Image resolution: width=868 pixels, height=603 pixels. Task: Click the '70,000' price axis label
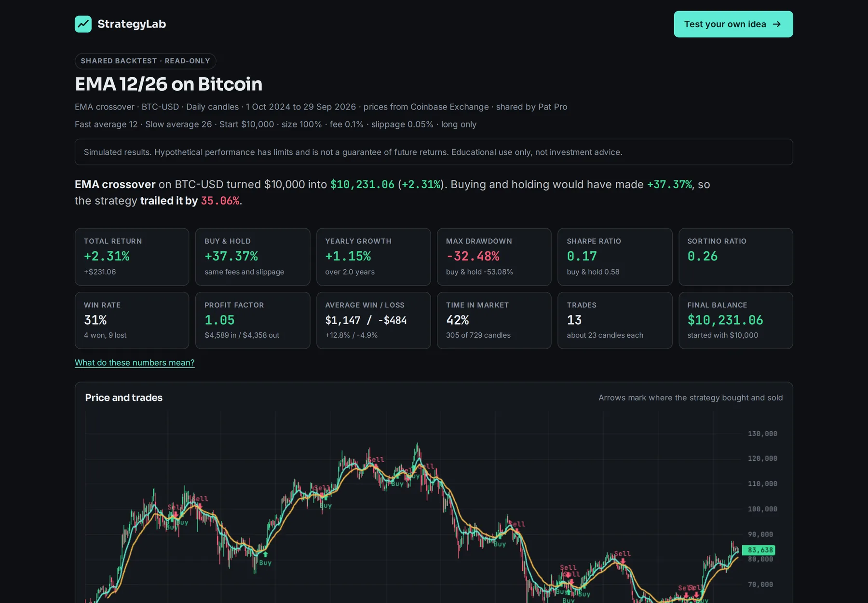(760, 584)
